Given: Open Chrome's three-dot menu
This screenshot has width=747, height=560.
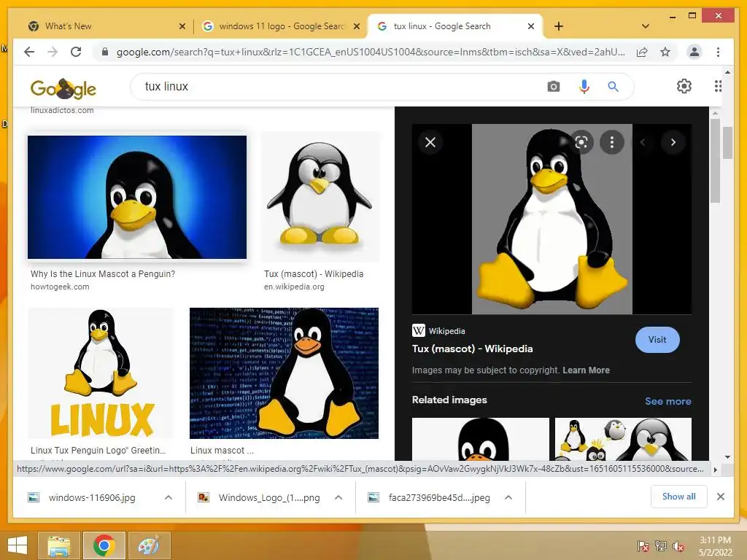Looking at the screenshot, I should (718, 52).
